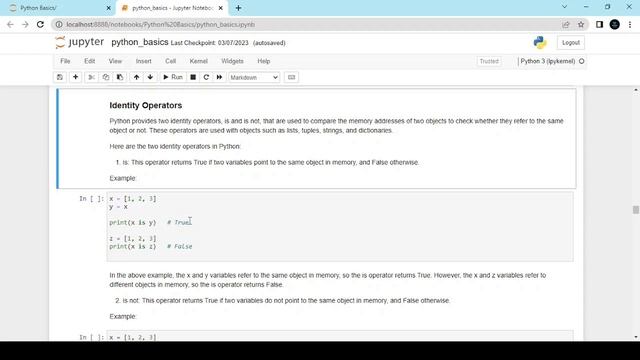The width and height of the screenshot is (640, 360).
Task: Click the # False comment
Action: click(x=180, y=247)
